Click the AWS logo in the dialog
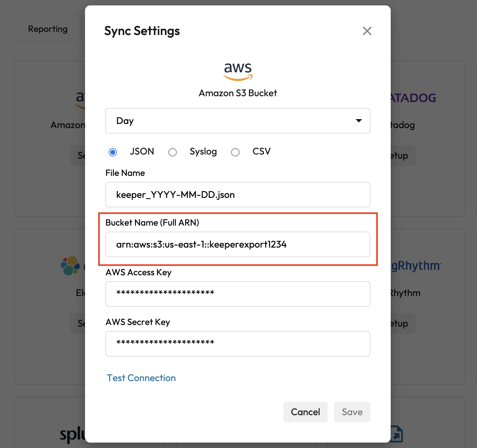 click(238, 71)
